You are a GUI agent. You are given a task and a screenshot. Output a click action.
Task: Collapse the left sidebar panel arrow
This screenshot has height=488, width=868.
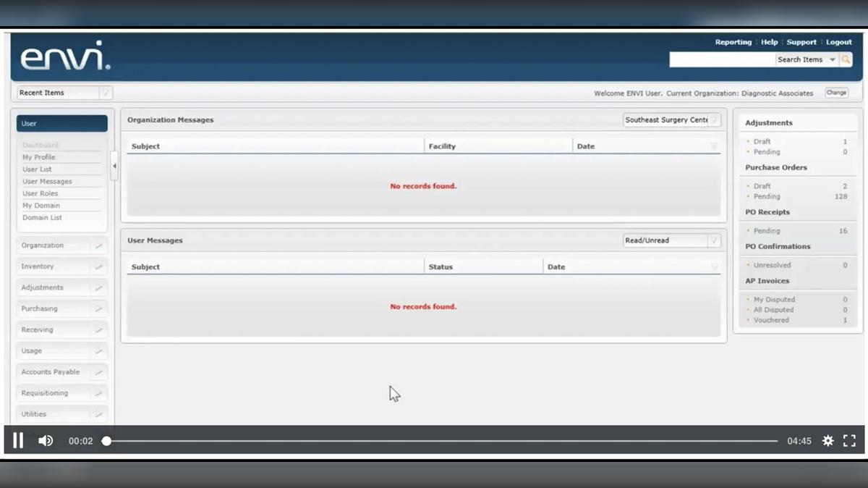[114, 166]
